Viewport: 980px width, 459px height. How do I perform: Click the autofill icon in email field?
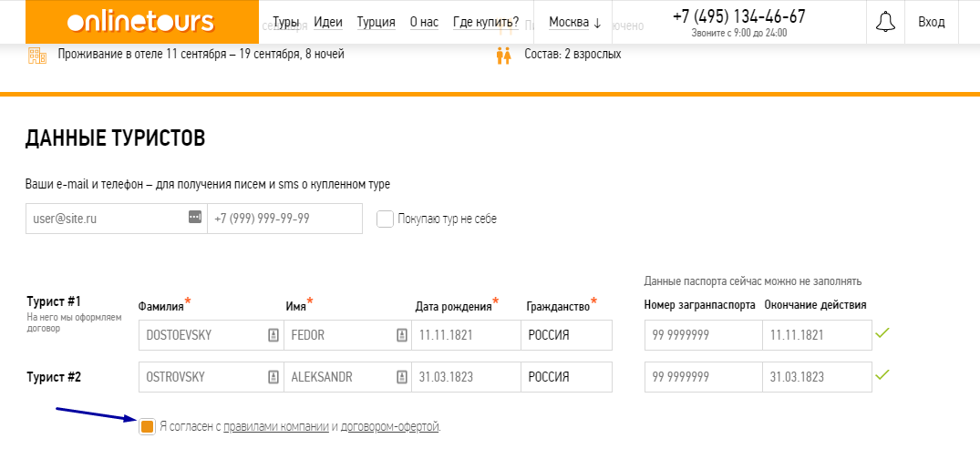coord(194,217)
